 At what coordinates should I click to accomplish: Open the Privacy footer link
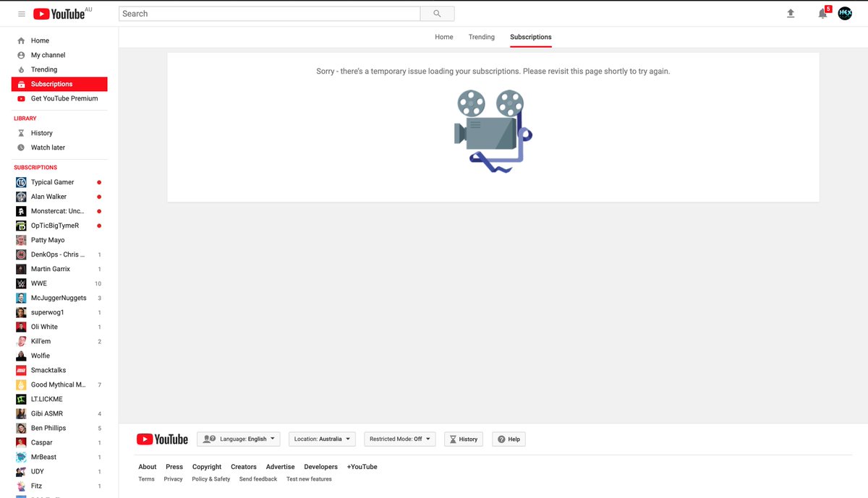tap(174, 479)
